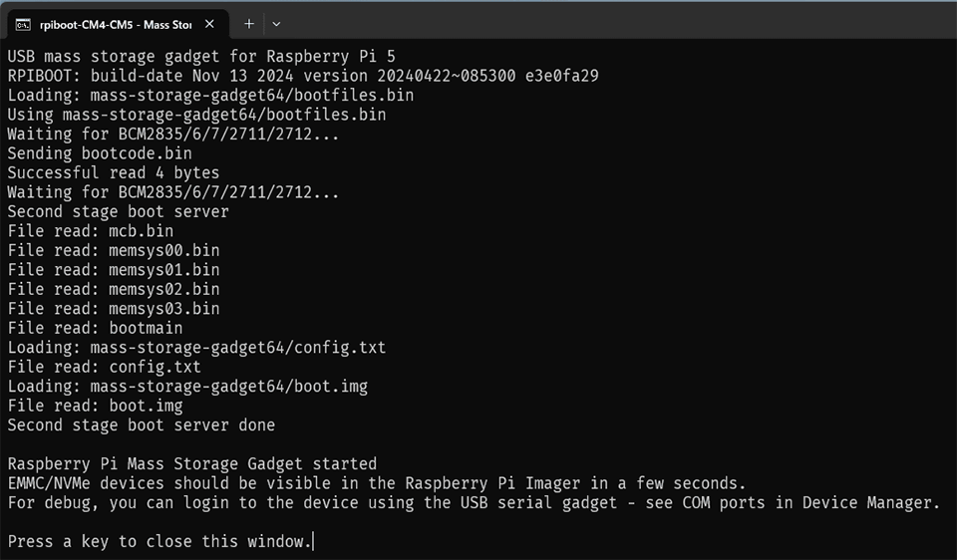Close the rpiboot-CM4-CM5 terminal tab
This screenshot has height=560, width=957.
tap(208, 25)
